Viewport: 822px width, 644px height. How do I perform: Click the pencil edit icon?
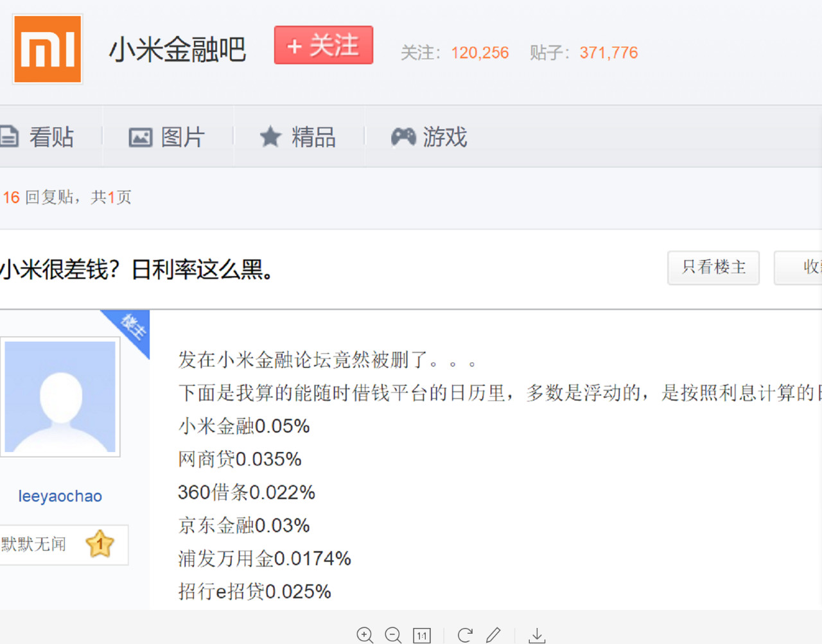point(493,635)
